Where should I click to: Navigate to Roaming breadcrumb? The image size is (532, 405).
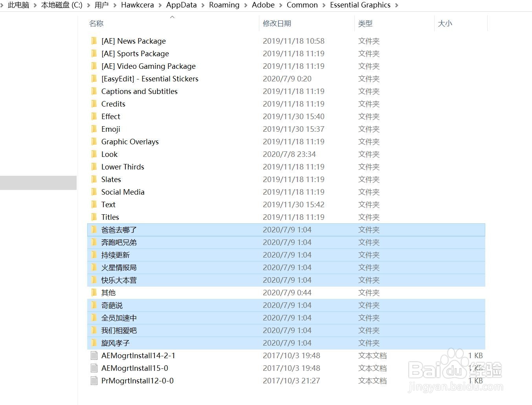point(224,5)
